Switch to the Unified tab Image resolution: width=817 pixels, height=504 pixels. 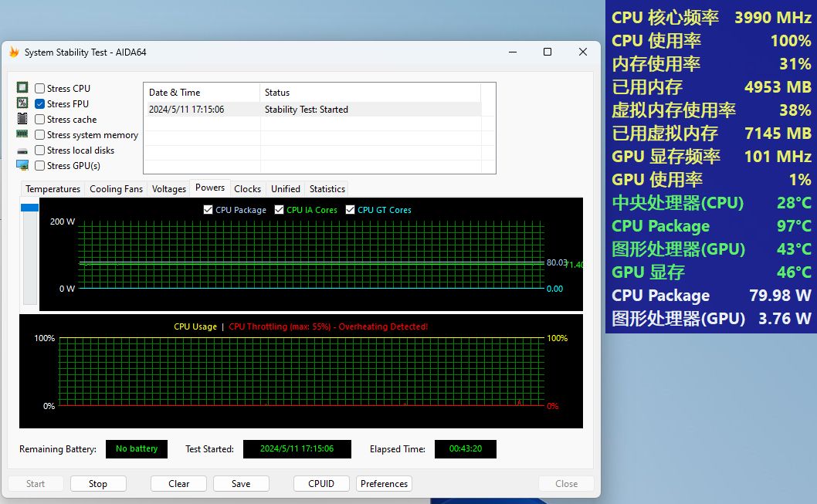pyautogui.click(x=286, y=189)
